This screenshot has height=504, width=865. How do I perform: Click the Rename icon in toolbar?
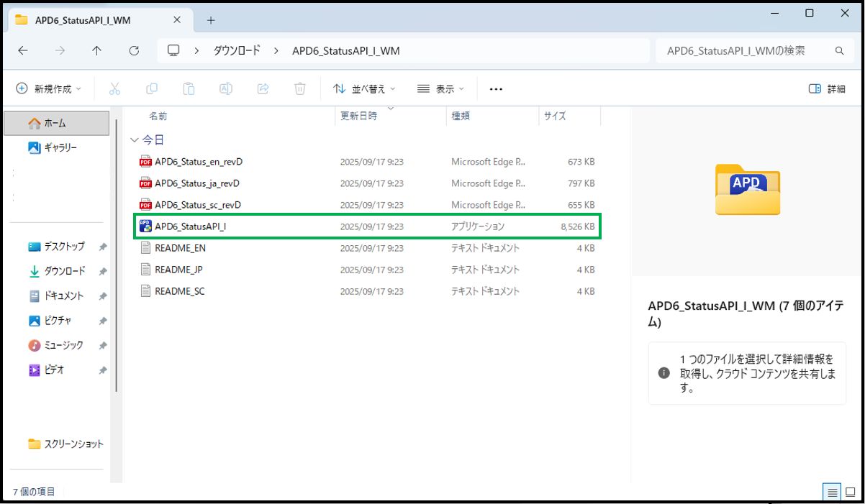[x=226, y=88]
